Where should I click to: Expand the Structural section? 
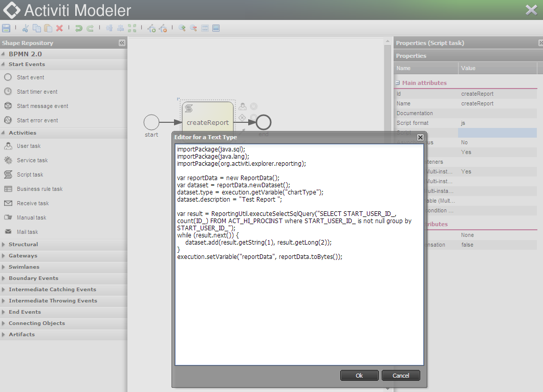pyautogui.click(x=3, y=244)
